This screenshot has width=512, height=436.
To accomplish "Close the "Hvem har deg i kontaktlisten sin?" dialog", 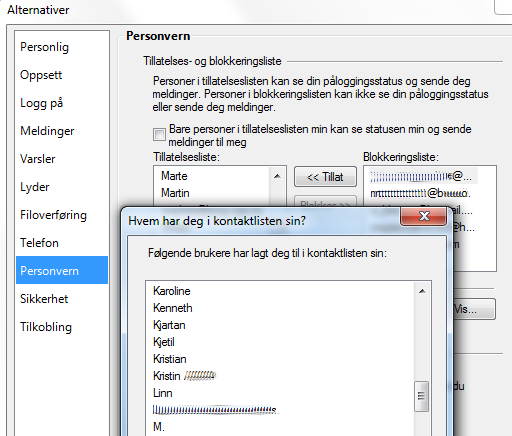I will 424,216.
